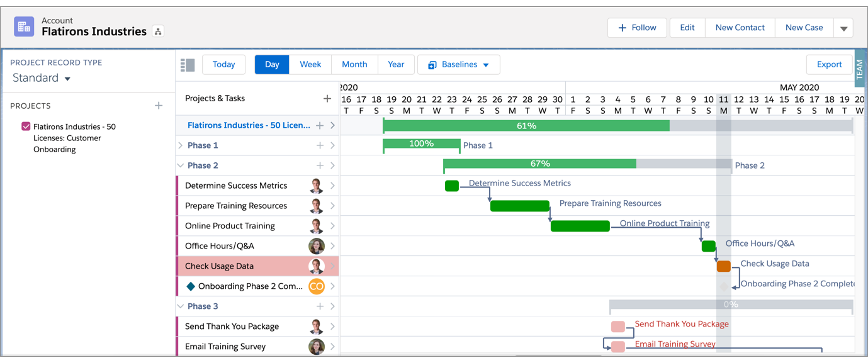Click the CO avatar on Onboarding Phase 2 row

(x=316, y=286)
